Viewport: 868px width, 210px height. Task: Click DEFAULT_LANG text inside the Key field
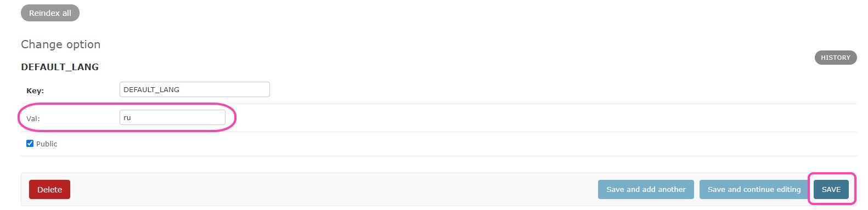pyautogui.click(x=151, y=89)
